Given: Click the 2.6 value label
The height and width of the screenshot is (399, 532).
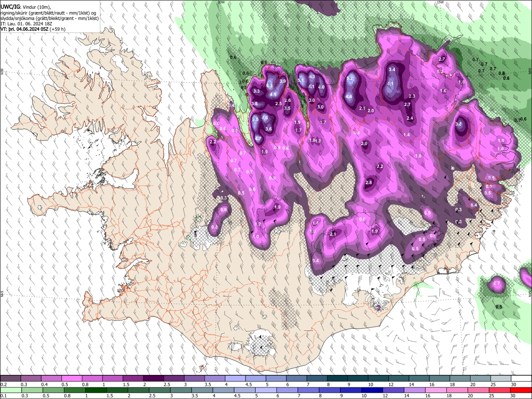Looking at the screenshot, I should (287, 100).
